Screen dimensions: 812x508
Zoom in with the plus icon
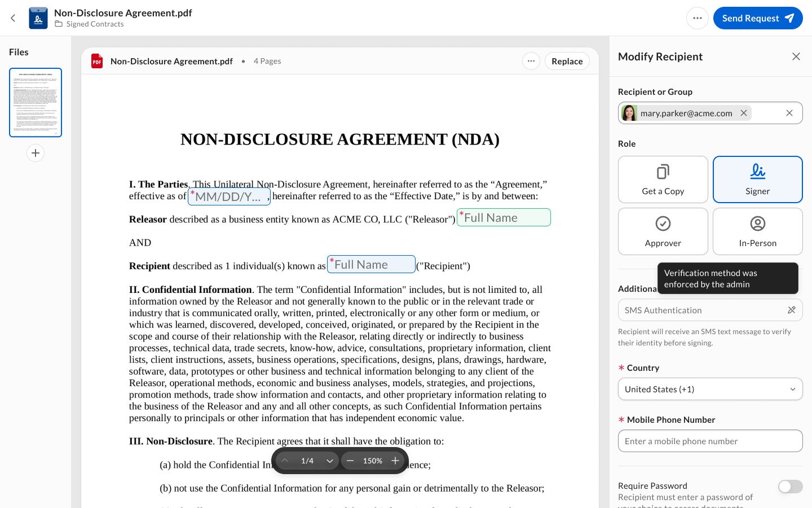point(395,461)
